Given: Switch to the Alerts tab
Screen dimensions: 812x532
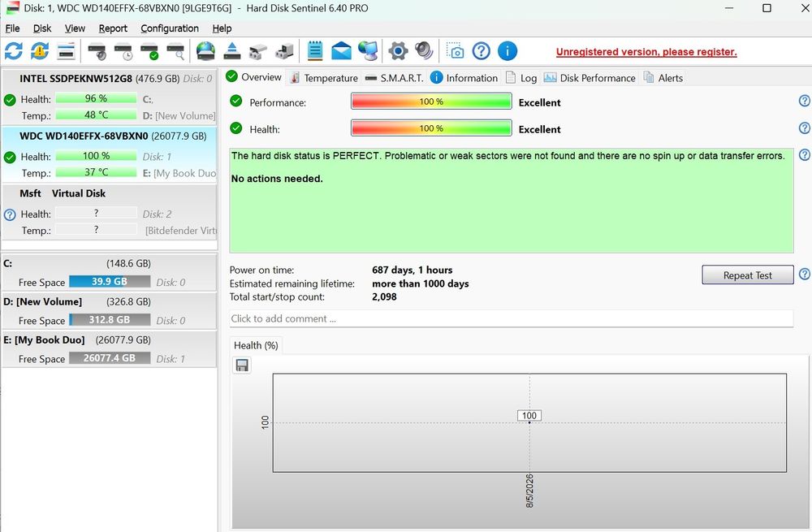Looking at the screenshot, I should [x=663, y=78].
